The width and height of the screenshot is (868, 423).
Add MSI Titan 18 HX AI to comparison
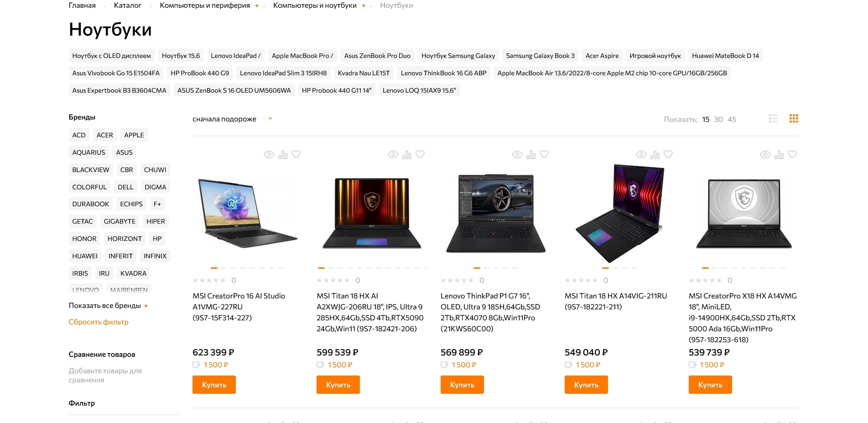click(x=407, y=155)
